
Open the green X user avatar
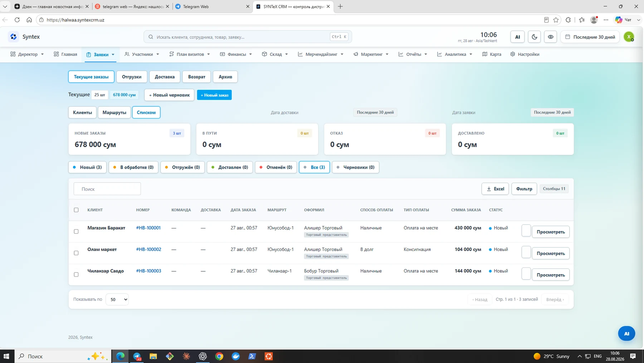tap(629, 37)
